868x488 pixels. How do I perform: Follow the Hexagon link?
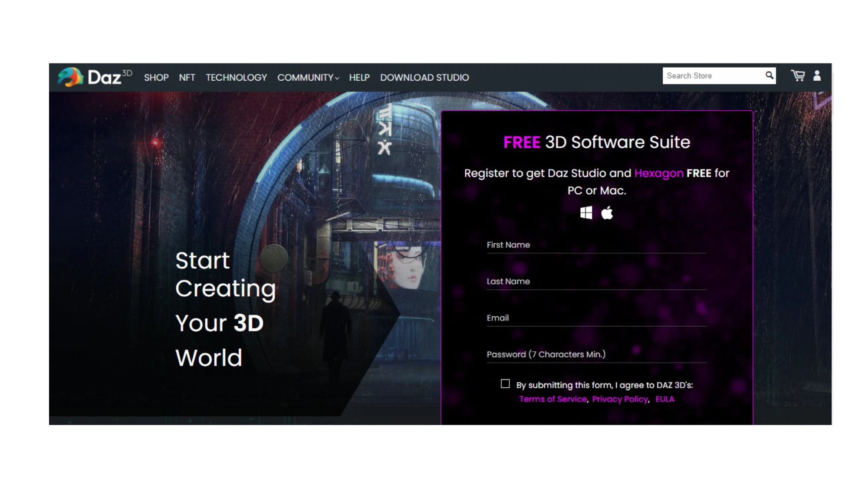[658, 173]
